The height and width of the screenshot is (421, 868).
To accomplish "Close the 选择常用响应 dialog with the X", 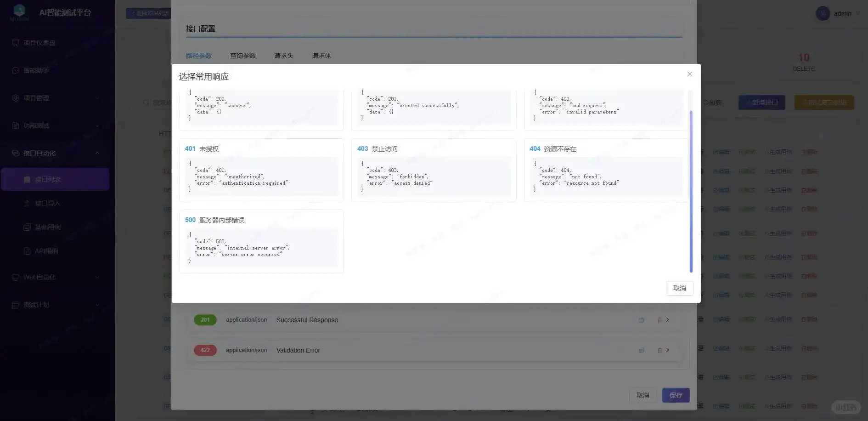I will click(689, 74).
